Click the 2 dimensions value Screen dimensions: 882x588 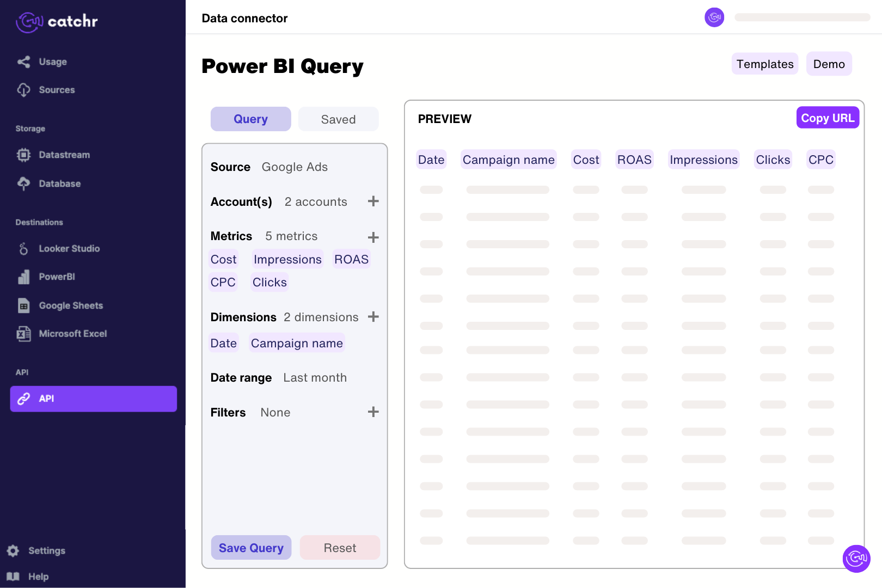click(321, 317)
